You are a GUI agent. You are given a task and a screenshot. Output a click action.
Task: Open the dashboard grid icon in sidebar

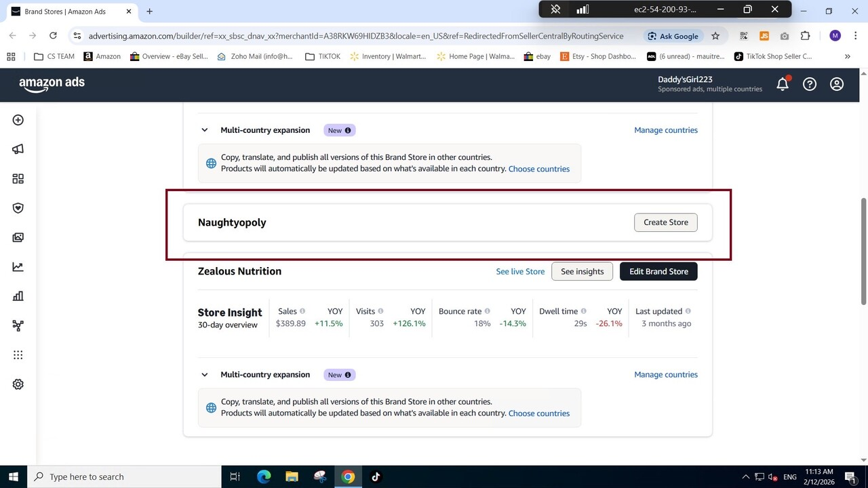coord(18,179)
